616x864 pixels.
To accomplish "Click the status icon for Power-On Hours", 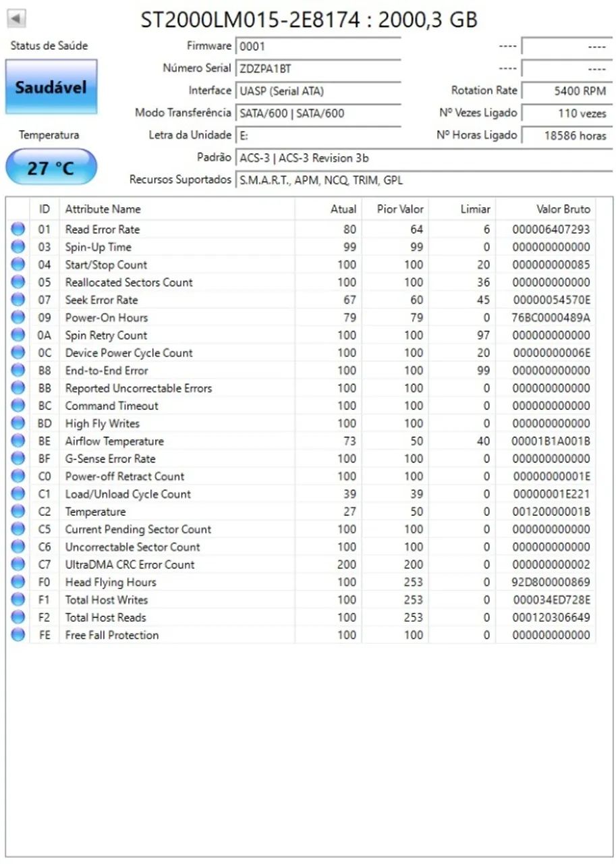I will point(18,317).
